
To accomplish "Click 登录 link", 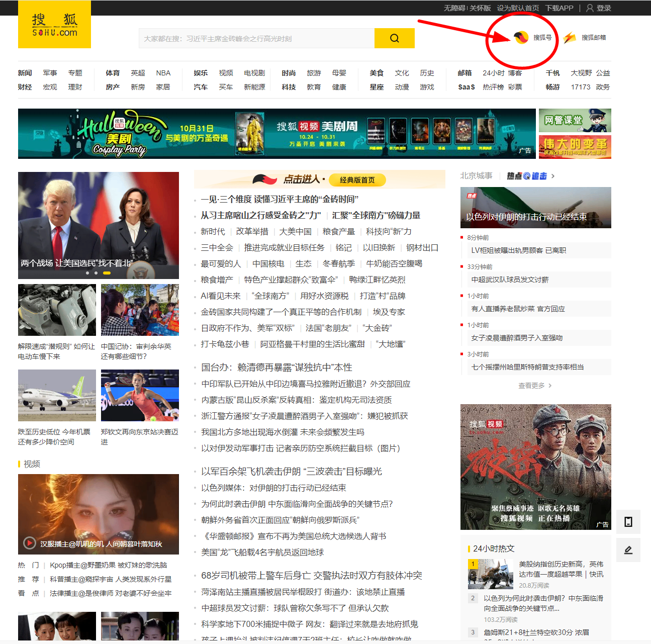I will [604, 8].
